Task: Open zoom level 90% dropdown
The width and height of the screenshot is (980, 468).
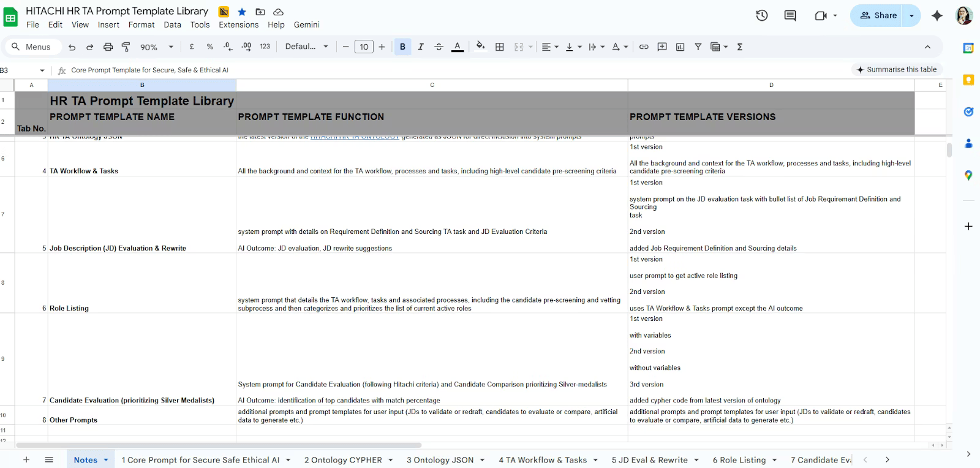Action: click(x=157, y=47)
